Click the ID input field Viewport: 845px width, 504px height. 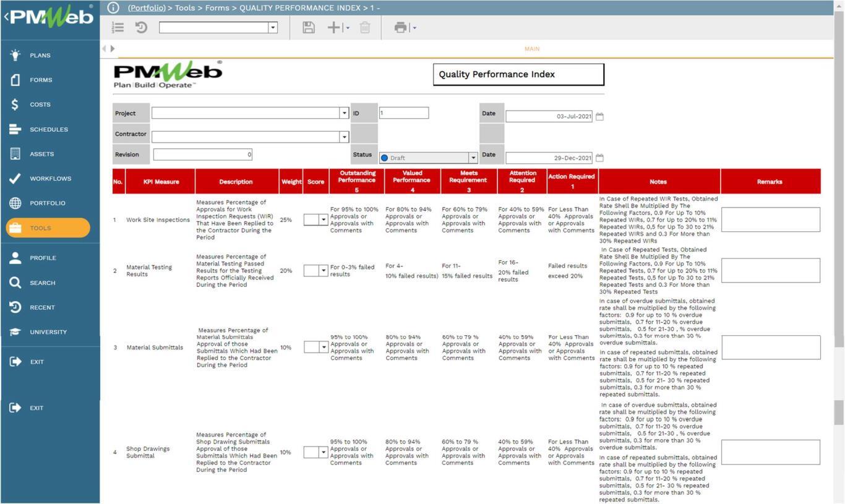pos(404,113)
